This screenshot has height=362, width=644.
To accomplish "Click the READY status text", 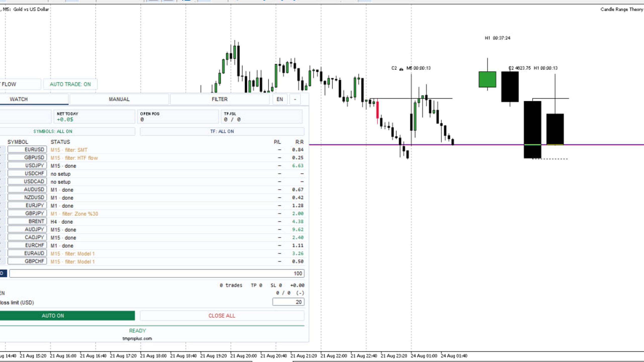I will pyautogui.click(x=138, y=331).
